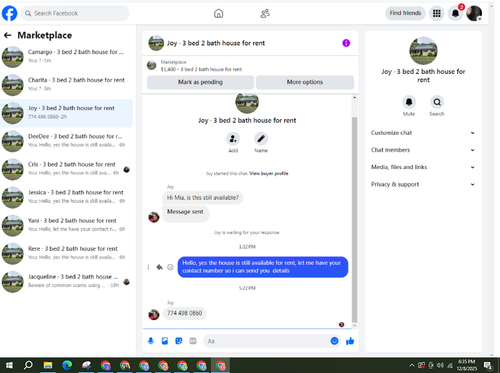Screen dimensions: 500x373
Task: Click the phone number message 774 498 0860
Action: 184,313
